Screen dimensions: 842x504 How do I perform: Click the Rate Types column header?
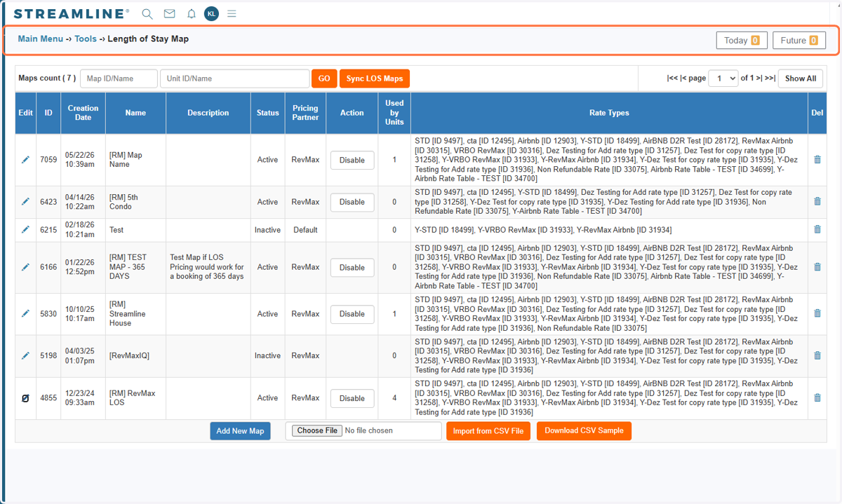[x=609, y=113]
